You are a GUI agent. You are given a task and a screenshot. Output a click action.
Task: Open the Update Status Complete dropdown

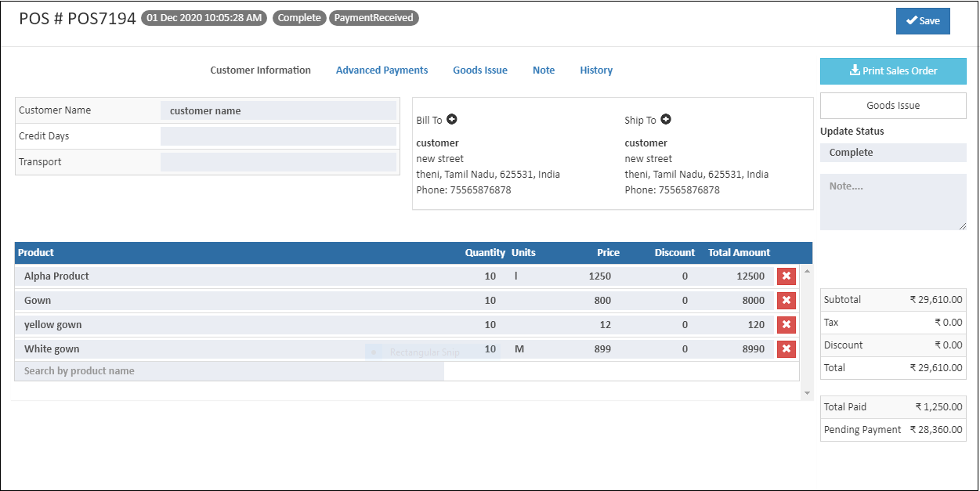coord(892,152)
